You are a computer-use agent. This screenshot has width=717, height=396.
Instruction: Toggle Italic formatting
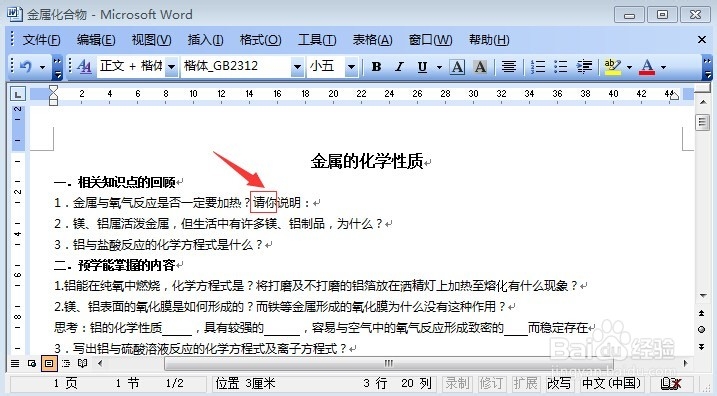point(399,67)
